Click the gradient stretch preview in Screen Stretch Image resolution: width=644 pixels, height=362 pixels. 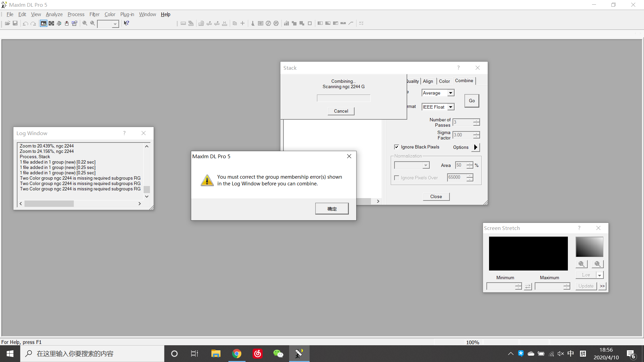589,247
